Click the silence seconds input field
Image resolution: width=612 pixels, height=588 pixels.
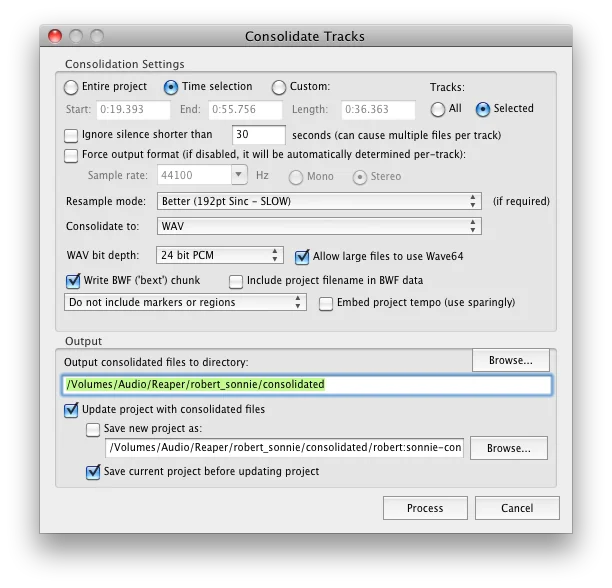point(258,135)
